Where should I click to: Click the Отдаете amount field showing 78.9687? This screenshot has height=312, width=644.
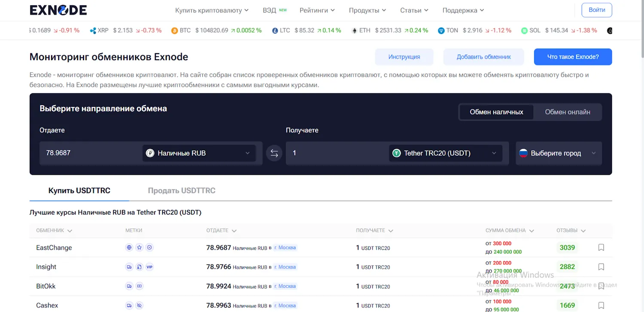(x=91, y=153)
